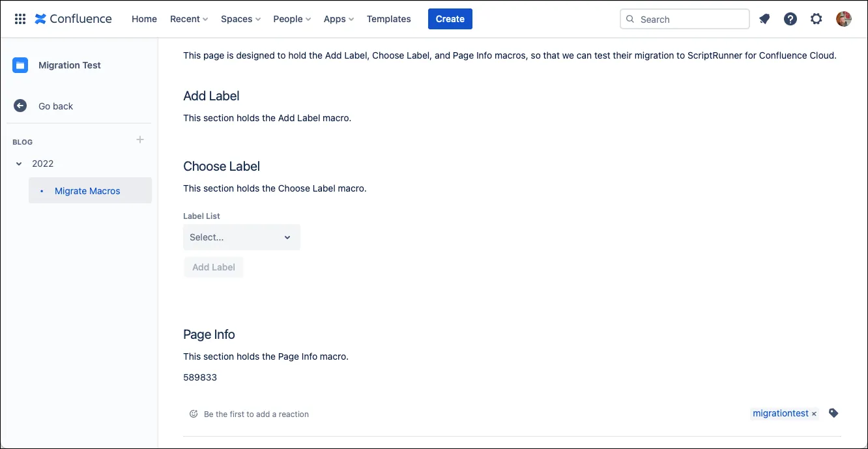Open the help question mark icon
Viewport: 868px width, 449px height.
pos(790,19)
